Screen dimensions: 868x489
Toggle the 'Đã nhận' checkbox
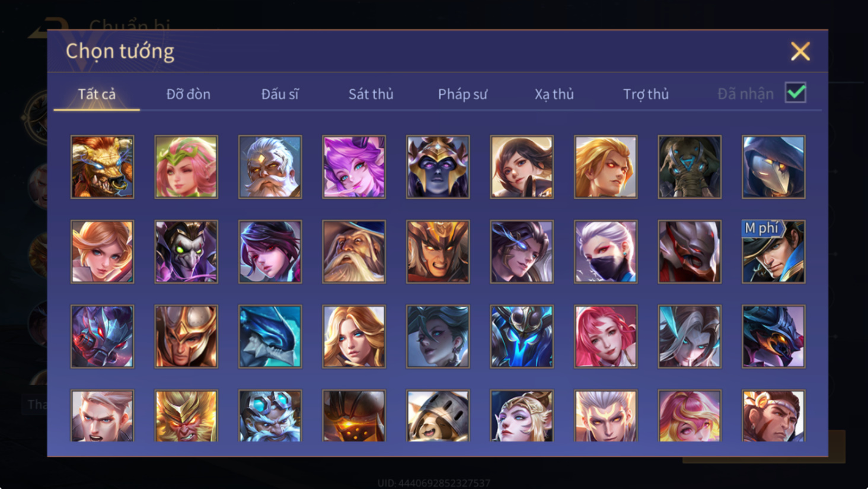click(x=795, y=93)
